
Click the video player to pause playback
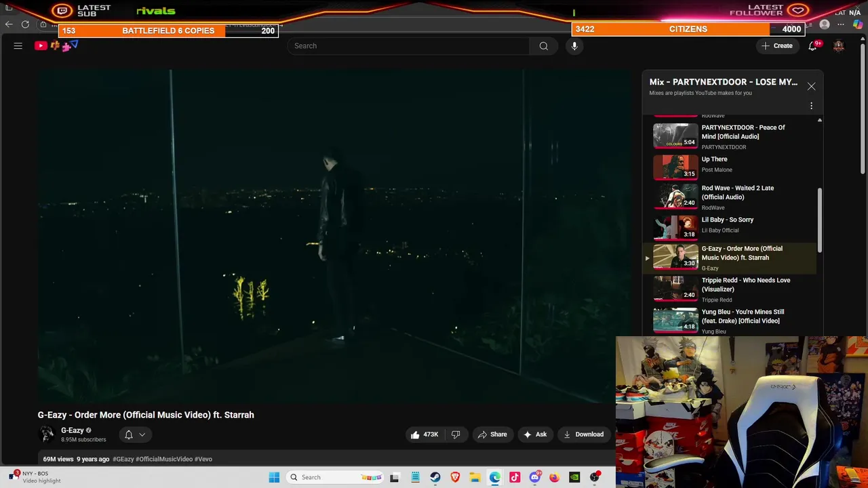coord(335,236)
